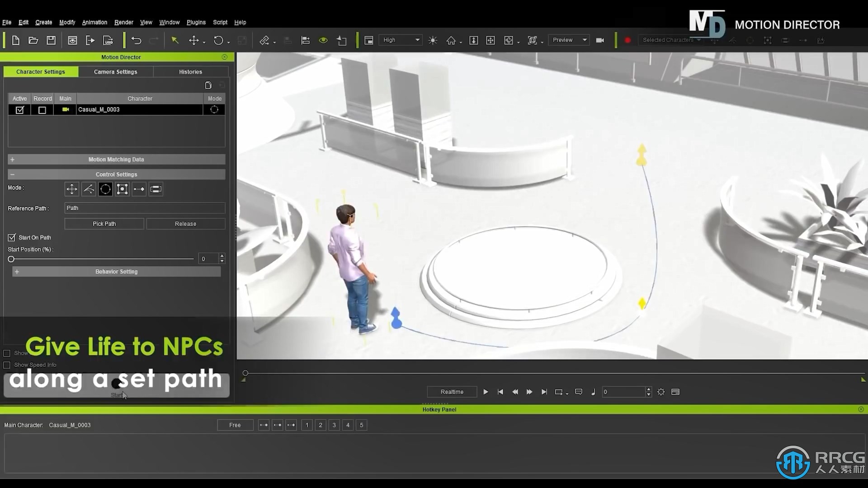
Task: Uncheck the Start On Path checkbox
Action: 12,237
